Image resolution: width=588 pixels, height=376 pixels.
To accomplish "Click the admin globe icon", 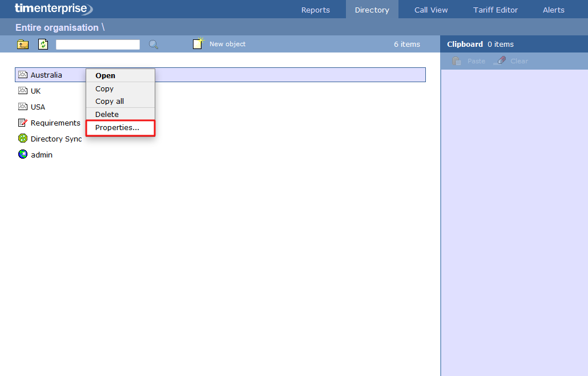I will click(x=23, y=155).
